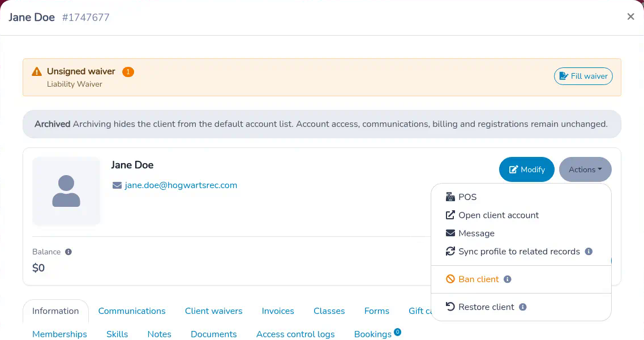The image size is (644, 340).
Task: Click the Liability Waiver text in the alert
Action: (74, 84)
